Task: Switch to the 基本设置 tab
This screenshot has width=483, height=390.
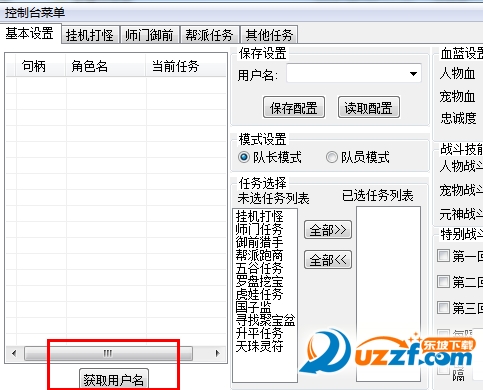Action: point(30,33)
